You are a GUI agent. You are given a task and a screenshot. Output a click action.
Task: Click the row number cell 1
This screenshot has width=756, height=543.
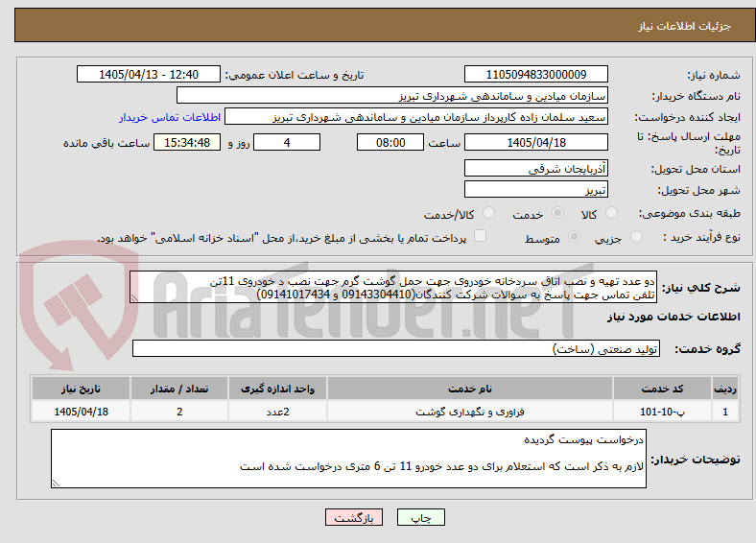(725, 412)
